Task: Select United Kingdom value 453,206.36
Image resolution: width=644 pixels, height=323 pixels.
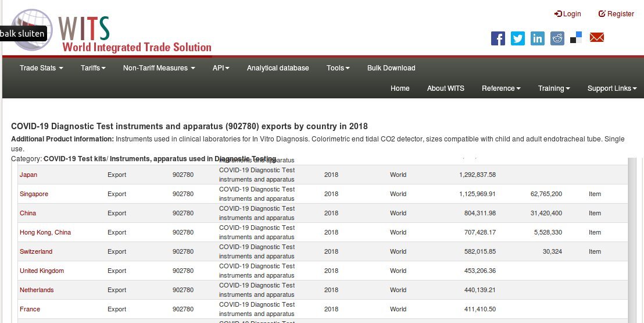Action: click(480, 271)
